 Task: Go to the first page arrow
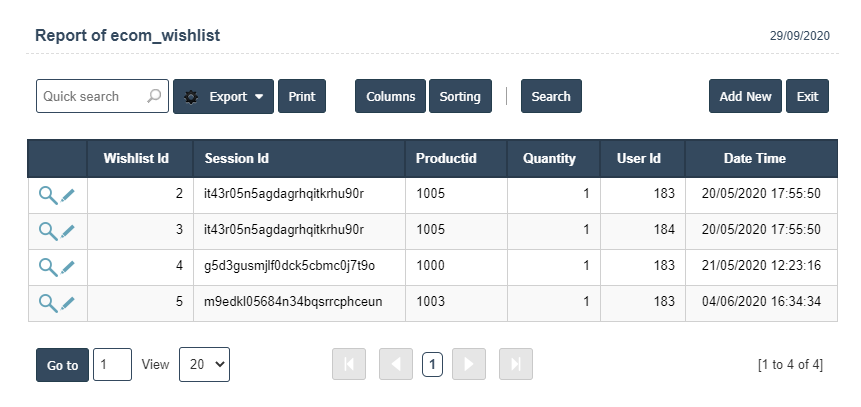[349, 365]
